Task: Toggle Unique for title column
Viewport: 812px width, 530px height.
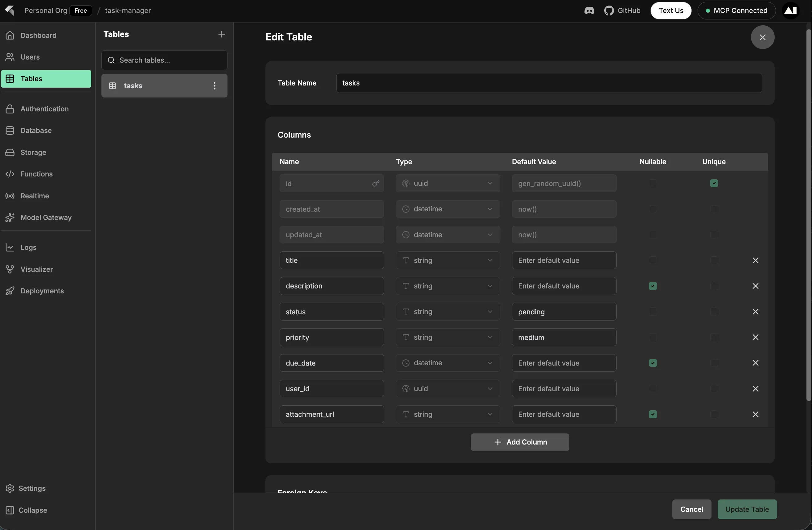Action: 714,260
